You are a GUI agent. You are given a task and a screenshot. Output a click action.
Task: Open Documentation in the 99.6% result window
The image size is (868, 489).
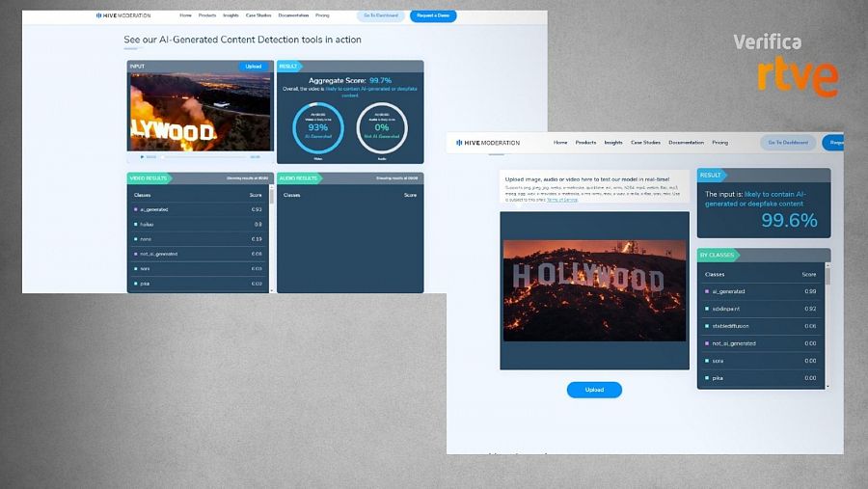686,142
